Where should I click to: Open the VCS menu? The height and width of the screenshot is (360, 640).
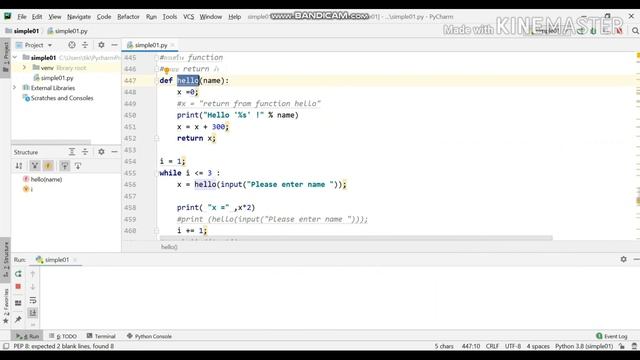click(189, 17)
